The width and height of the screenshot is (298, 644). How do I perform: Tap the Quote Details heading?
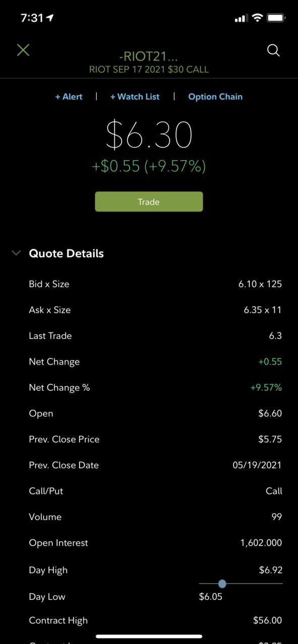(x=67, y=253)
